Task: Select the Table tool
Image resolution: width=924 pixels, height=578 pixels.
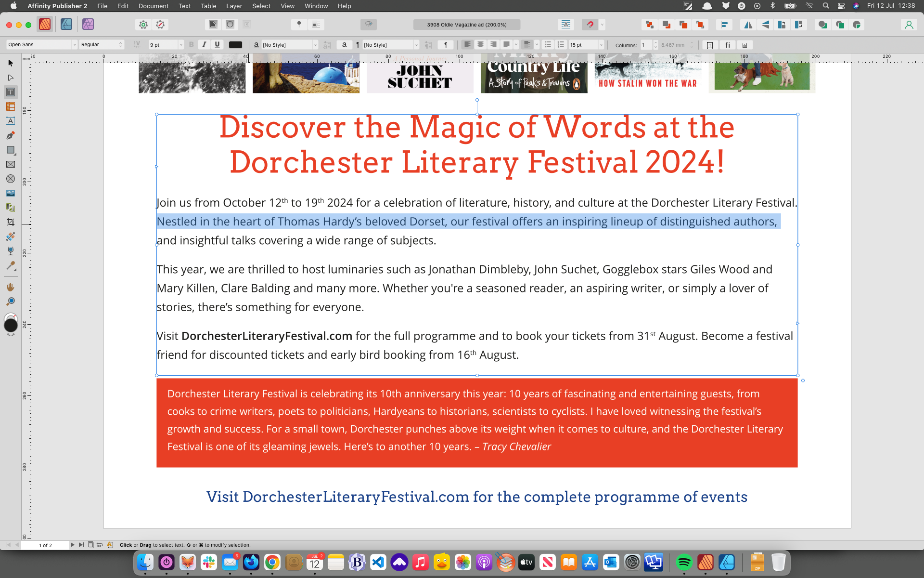Action: pyautogui.click(x=11, y=106)
